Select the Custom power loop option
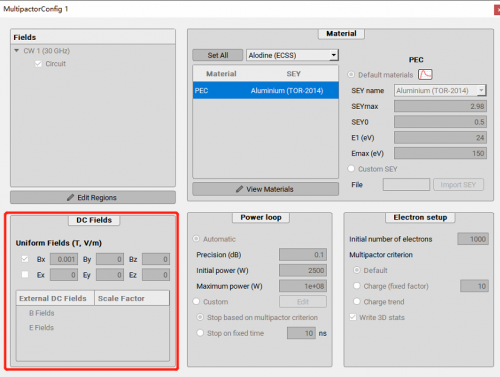Viewport: 500px width, 377px height. (x=196, y=301)
